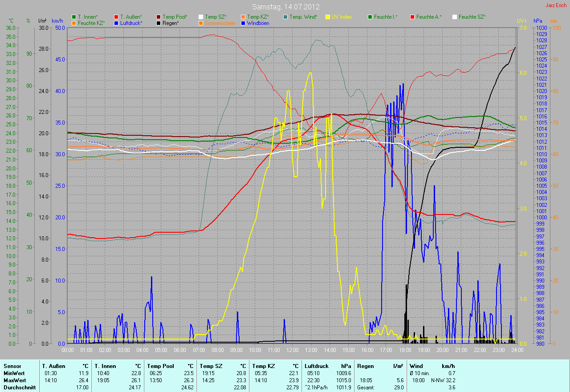Viewport: 570px width, 392px height.
Task: Click the Jarz Erich author text
Action: tap(557, 5)
